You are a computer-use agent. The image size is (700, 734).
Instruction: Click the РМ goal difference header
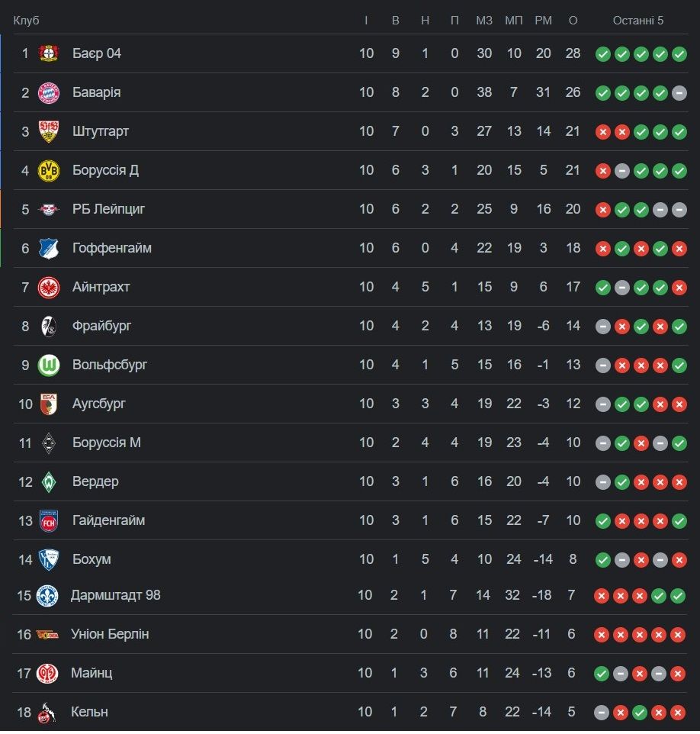[x=543, y=21]
